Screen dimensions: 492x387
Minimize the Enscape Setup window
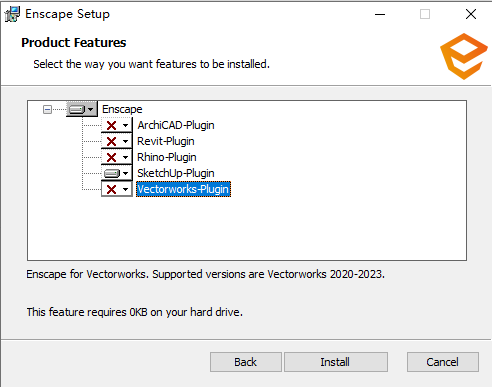pos(380,14)
